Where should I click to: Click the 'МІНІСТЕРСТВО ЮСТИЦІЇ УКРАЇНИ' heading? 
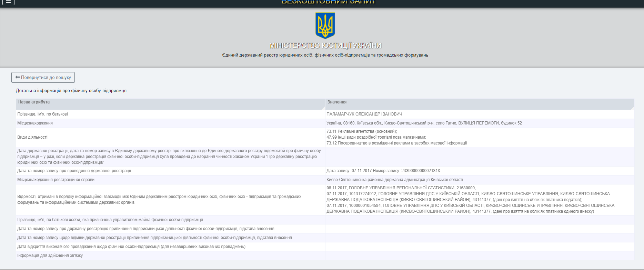(x=325, y=46)
